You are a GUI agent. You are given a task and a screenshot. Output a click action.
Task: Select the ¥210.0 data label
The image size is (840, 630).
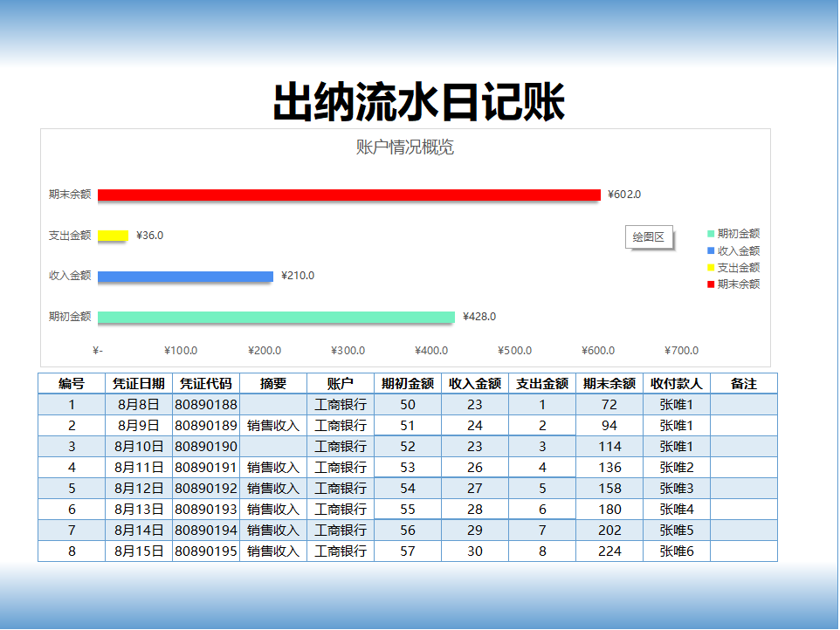[298, 276]
